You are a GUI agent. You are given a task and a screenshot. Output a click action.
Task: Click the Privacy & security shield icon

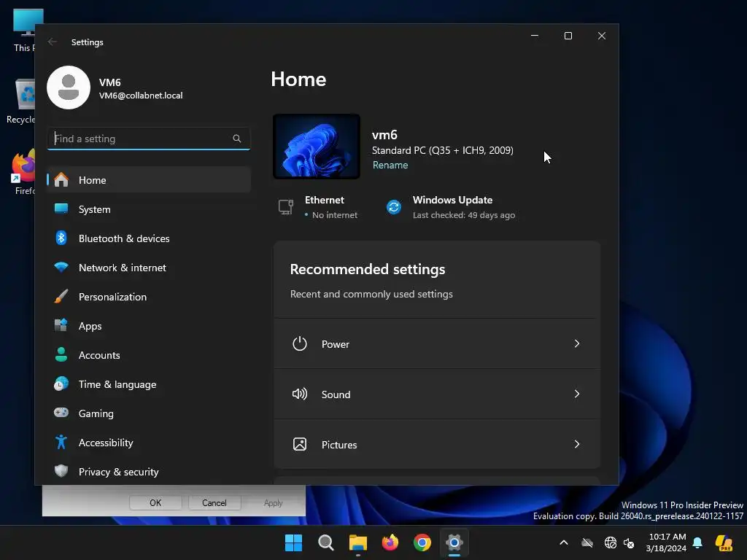coord(61,471)
